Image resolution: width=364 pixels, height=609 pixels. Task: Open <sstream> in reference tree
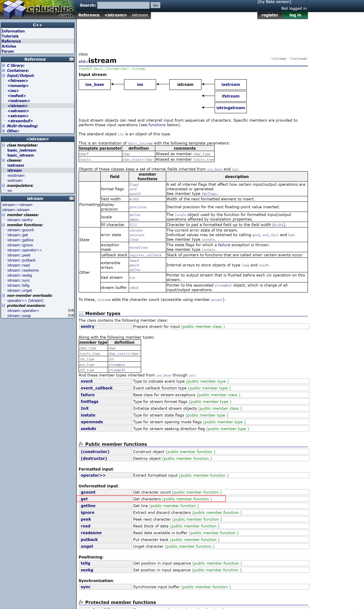point(18,116)
